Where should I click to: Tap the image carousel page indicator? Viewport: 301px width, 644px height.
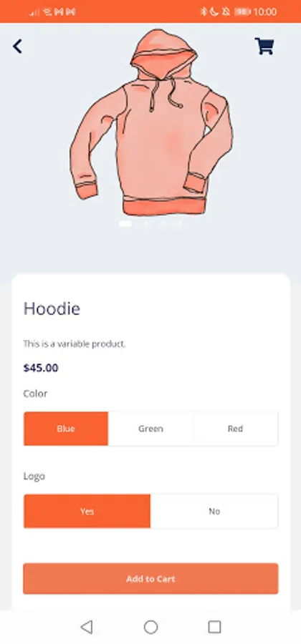(150, 224)
